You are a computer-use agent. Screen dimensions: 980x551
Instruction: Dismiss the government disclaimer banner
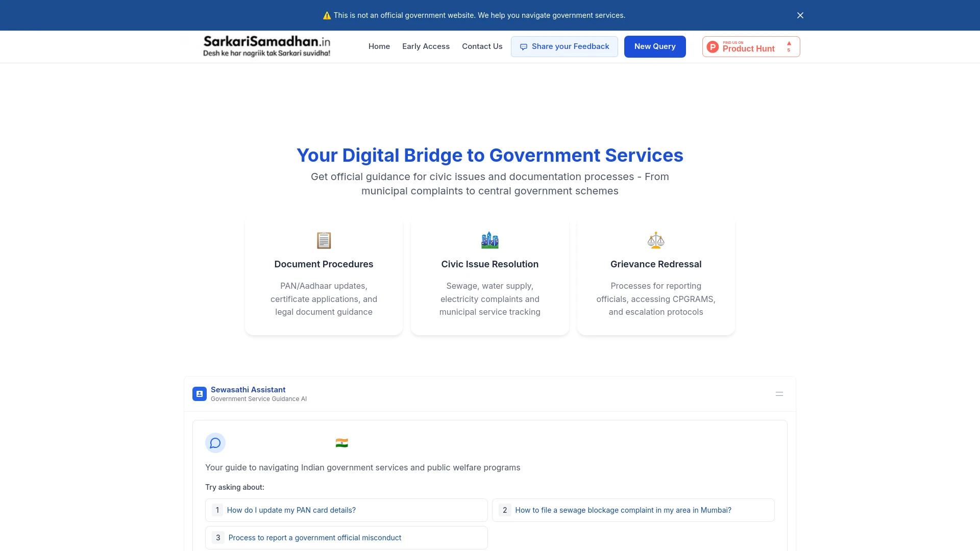point(800,15)
